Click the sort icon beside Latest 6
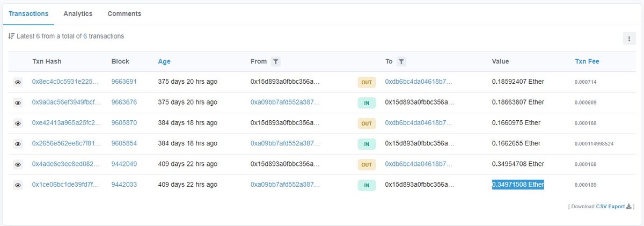This screenshot has width=644, height=226. [x=11, y=37]
